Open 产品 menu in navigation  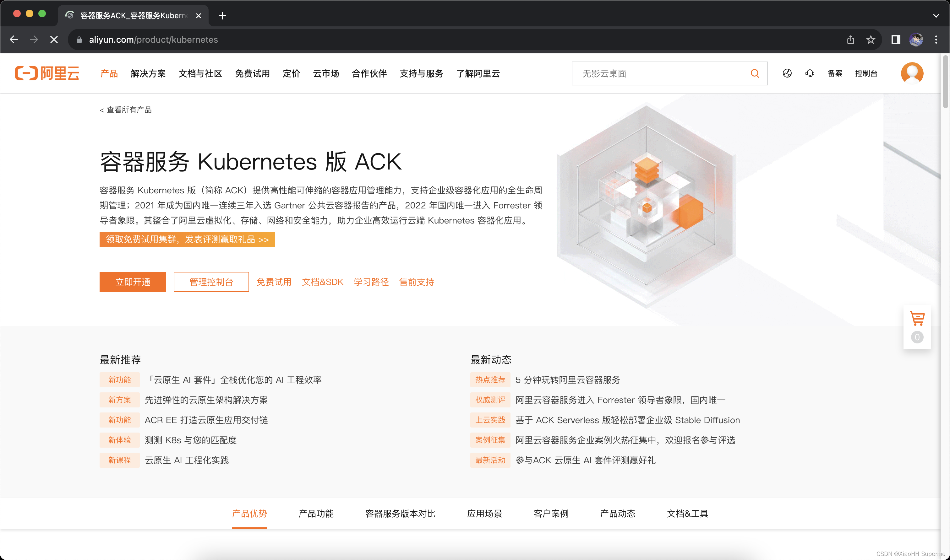pyautogui.click(x=109, y=73)
